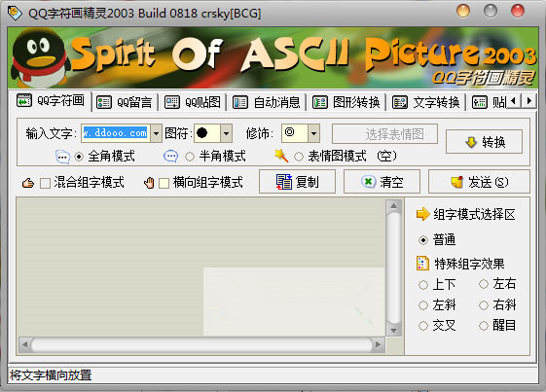The image size is (546, 392).
Task: Click the horizontal scrollbar right arrow
Action: pos(378,345)
